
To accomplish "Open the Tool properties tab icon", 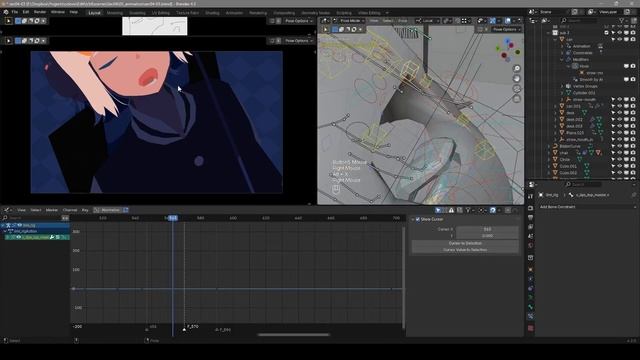I will click(530, 197).
